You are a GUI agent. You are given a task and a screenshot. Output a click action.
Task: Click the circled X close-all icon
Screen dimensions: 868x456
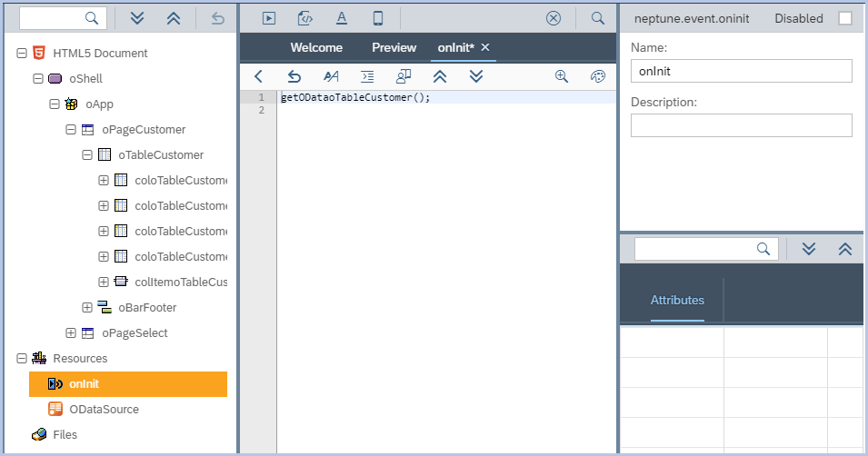pos(553,18)
